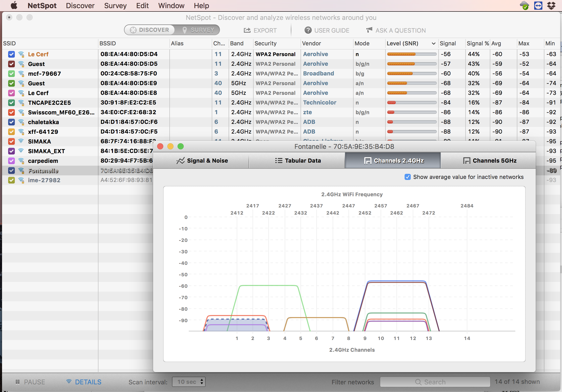Screen dimensions: 562x392
Task: Click the User Guide question mark icon
Action: pos(308,30)
